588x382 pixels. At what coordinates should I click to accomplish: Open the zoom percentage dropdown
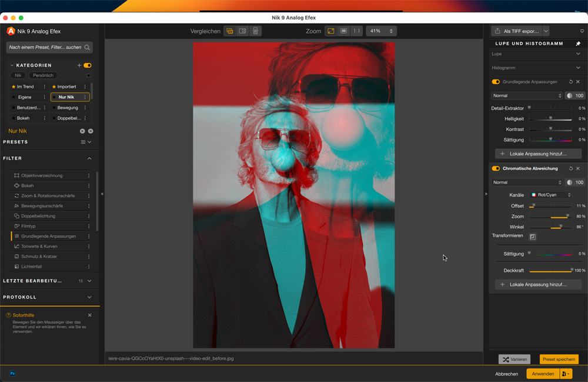click(380, 31)
